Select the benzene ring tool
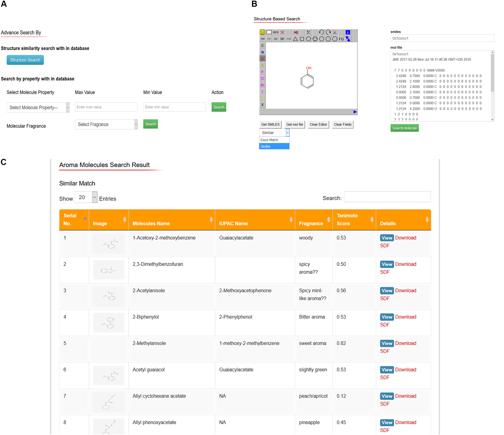 (315, 39)
